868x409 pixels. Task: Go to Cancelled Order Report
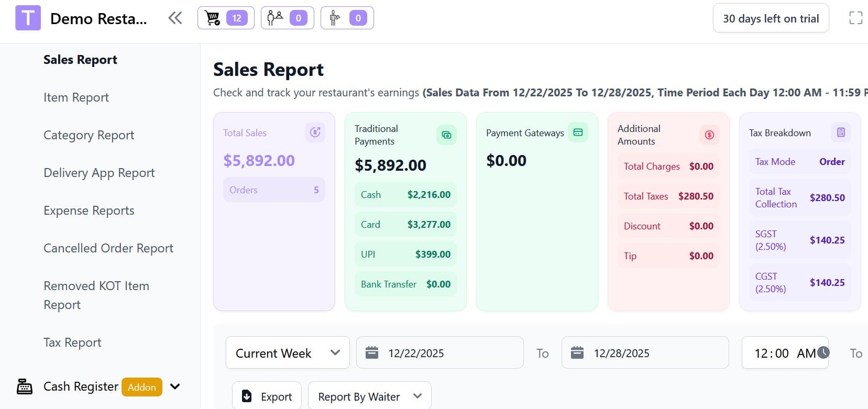pyautogui.click(x=108, y=248)
